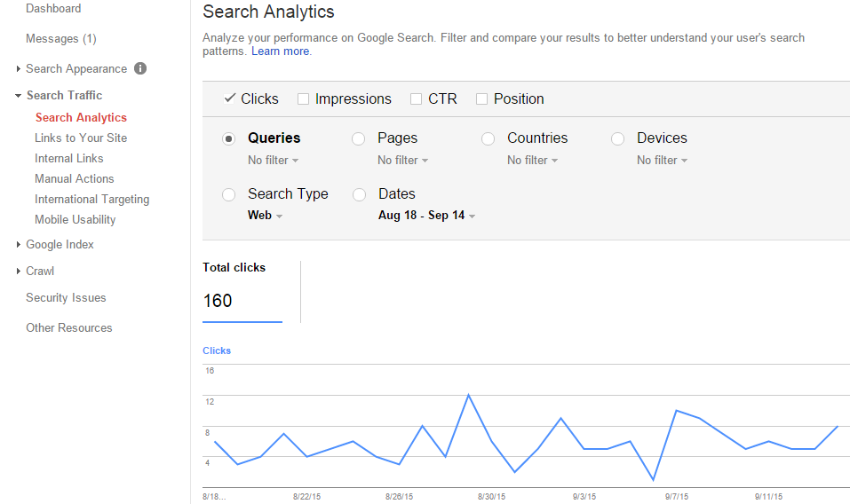Open the Aug 18 - Sep 14 date dropdown
850x504 pixels.
(x=426, y=216)
